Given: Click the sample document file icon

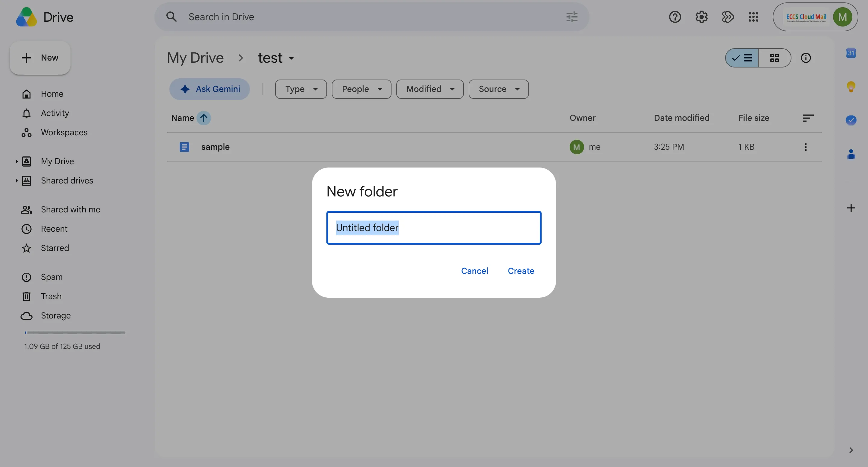Looking at the screenshot, I should tap(184, 147).
